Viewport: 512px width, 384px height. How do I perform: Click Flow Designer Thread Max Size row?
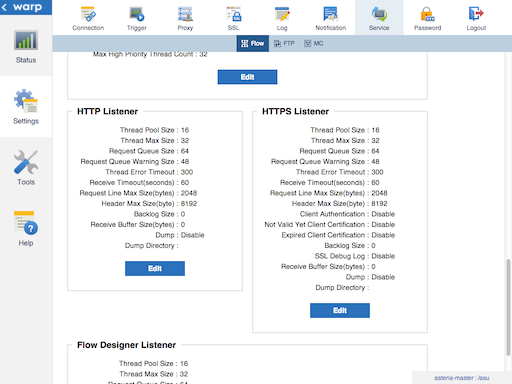pos(154,374)
